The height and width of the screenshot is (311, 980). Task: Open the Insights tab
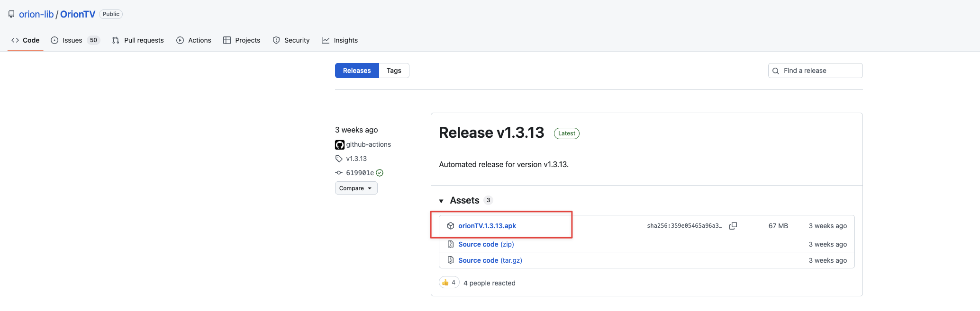[340, 40]
